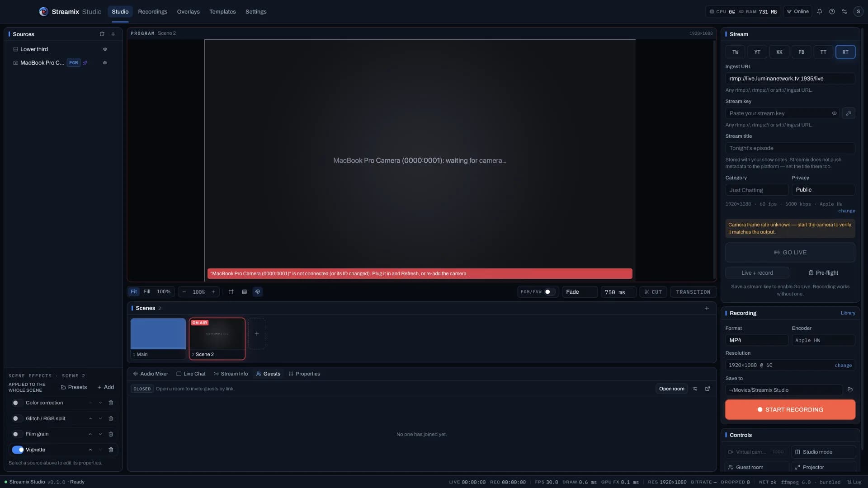Zoom out the program preview

click(x=184, y=292)
